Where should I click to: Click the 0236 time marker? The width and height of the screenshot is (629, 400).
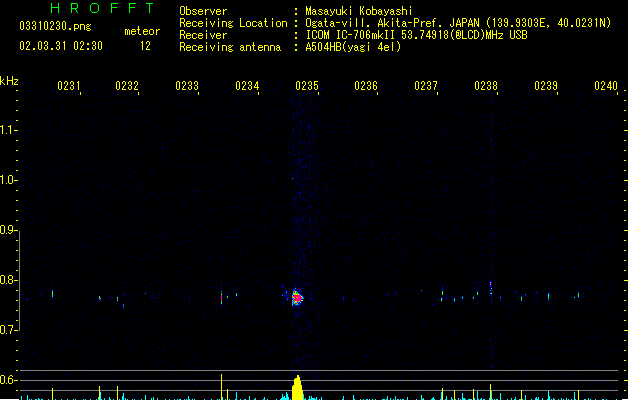pyautogui.click(x=366, y=86)
